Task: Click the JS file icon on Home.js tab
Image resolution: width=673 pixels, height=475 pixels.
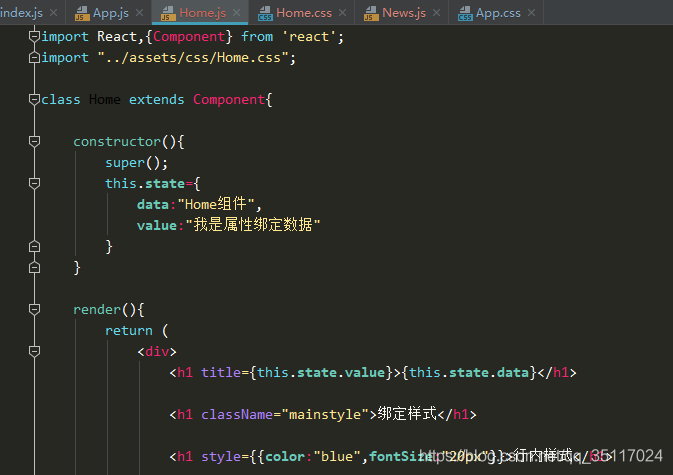Action: pos(168,13)
